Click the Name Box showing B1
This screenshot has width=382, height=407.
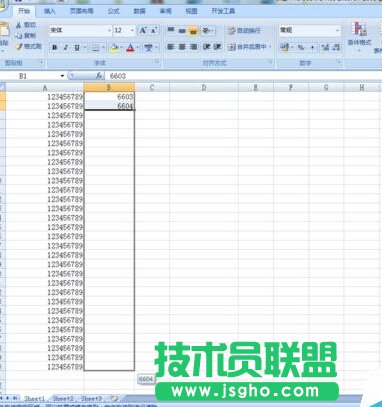pos(30,76)
